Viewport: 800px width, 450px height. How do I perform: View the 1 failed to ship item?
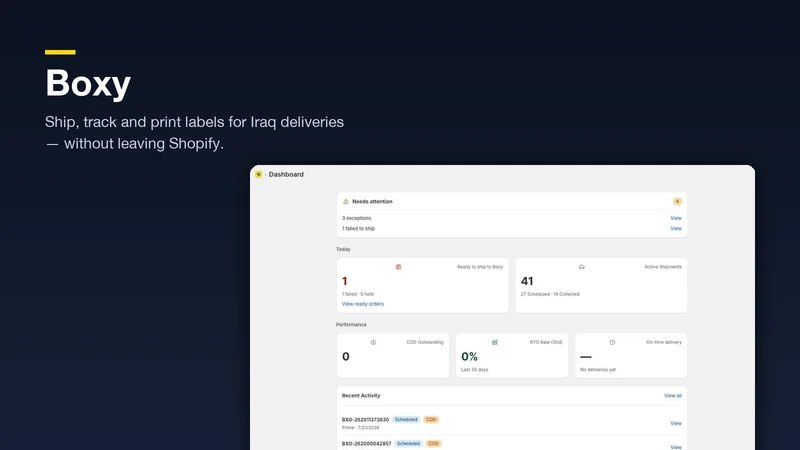click(x=676, y=229)
